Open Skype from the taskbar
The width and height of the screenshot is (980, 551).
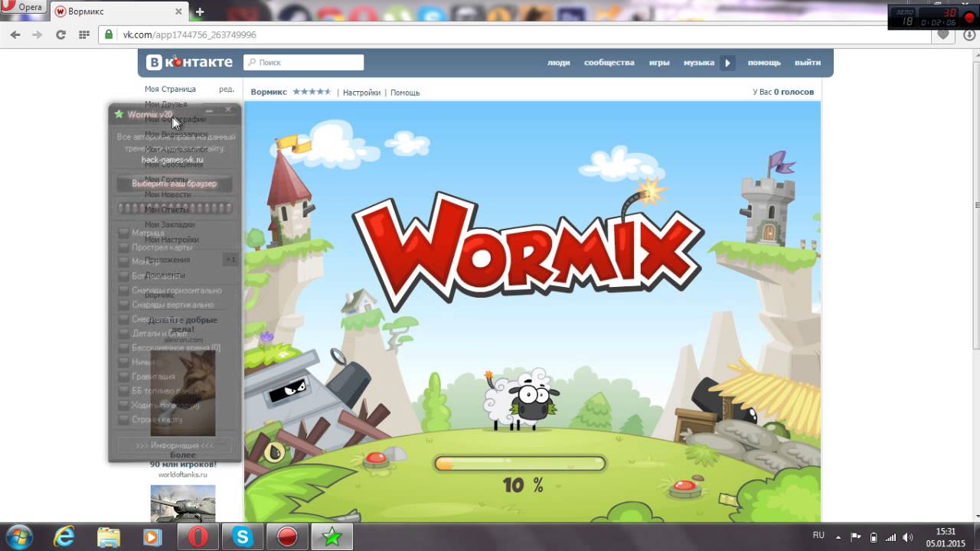pos(243,537)
